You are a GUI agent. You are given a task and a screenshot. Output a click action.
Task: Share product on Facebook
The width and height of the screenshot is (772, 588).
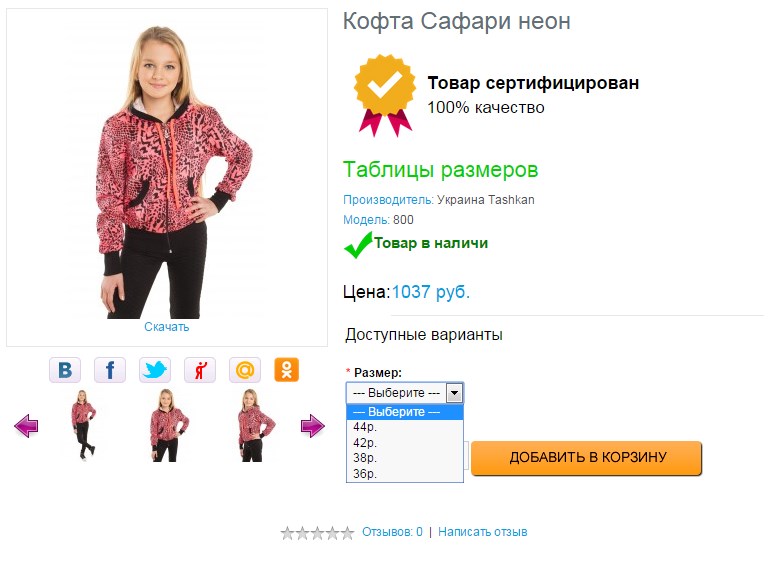[110, 370]
